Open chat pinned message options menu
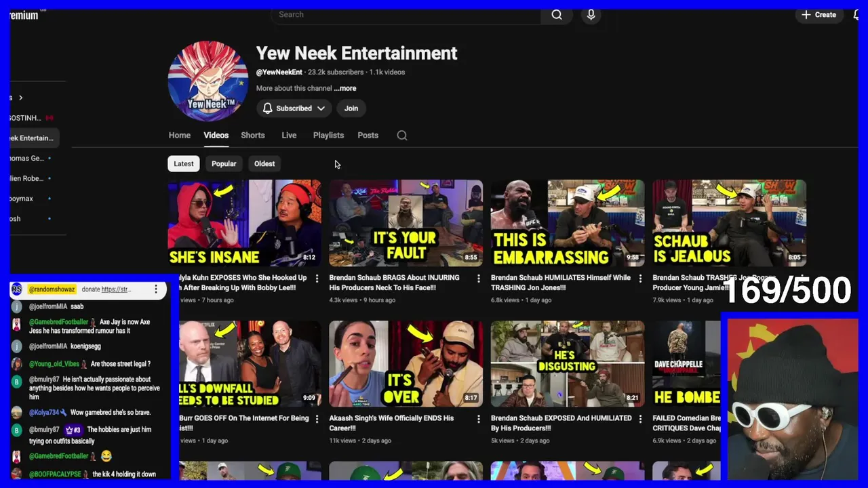This screenshot has height=488, width=868. coord(155,289)
